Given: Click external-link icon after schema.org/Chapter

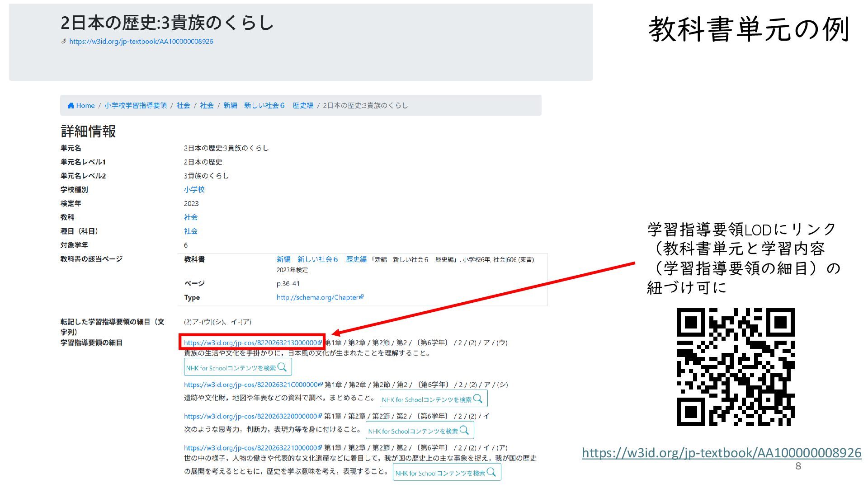Looking at the screenshot, I should click(361, 297).
